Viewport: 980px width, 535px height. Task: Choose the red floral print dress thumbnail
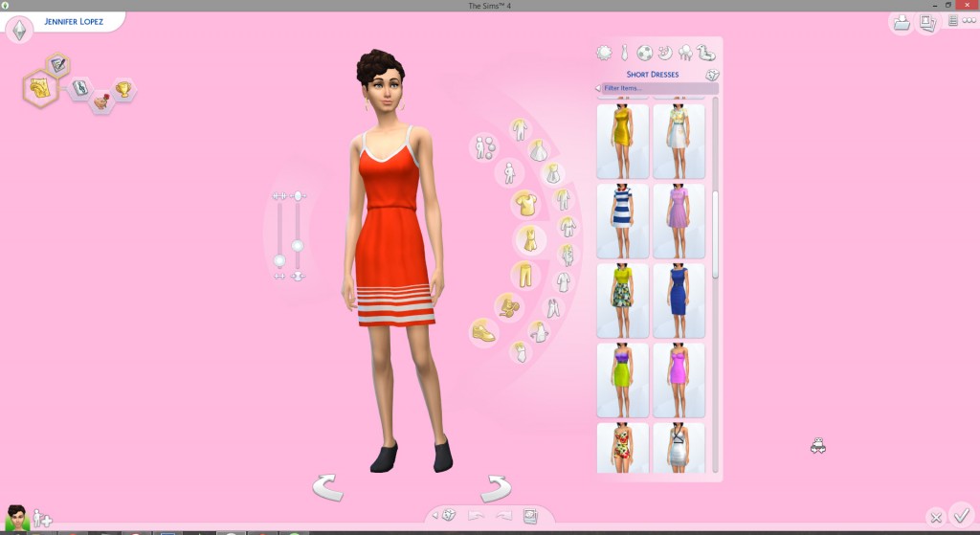pos(622,448)
